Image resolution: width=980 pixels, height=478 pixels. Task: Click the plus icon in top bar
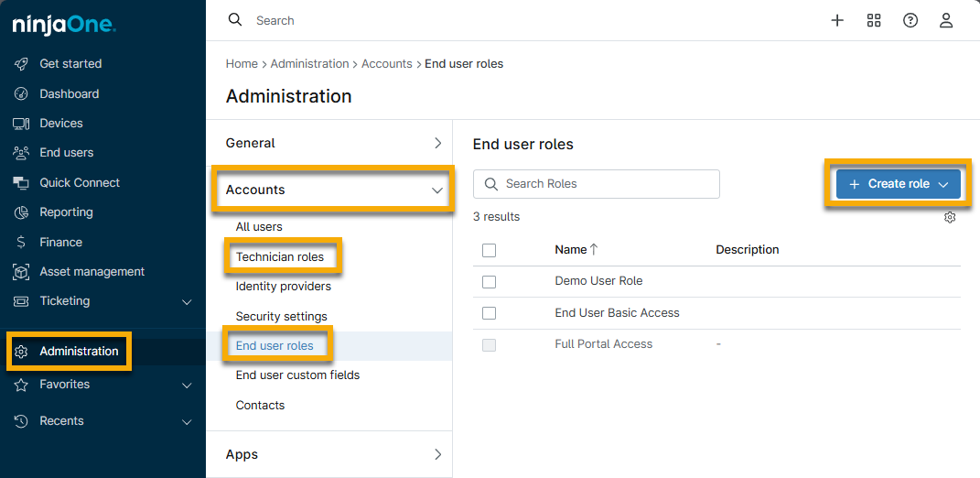click(836, 20)
